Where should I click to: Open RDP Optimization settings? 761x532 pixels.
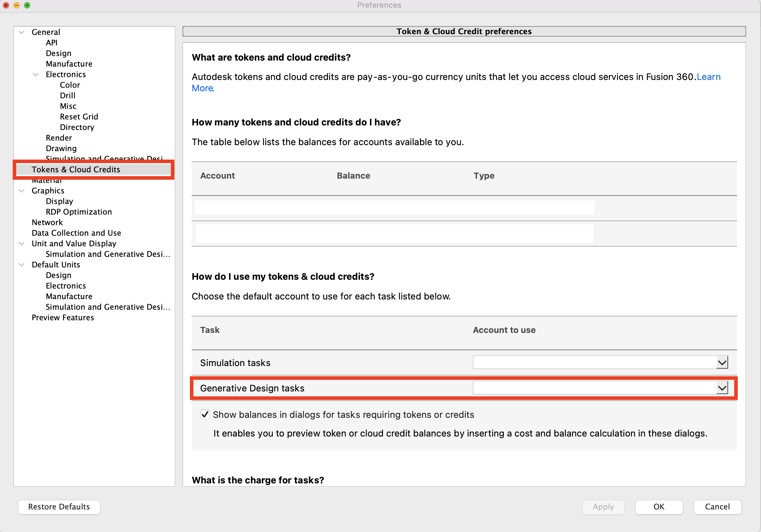tap(79, 212)
